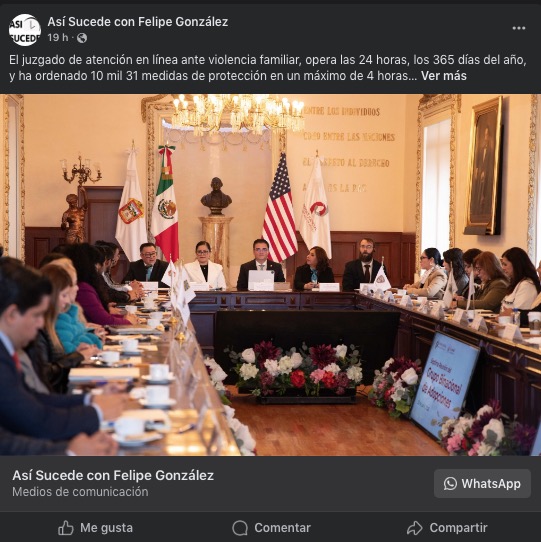Open the three-dot post options menu
541x542 pixels.
coord(519,28)
